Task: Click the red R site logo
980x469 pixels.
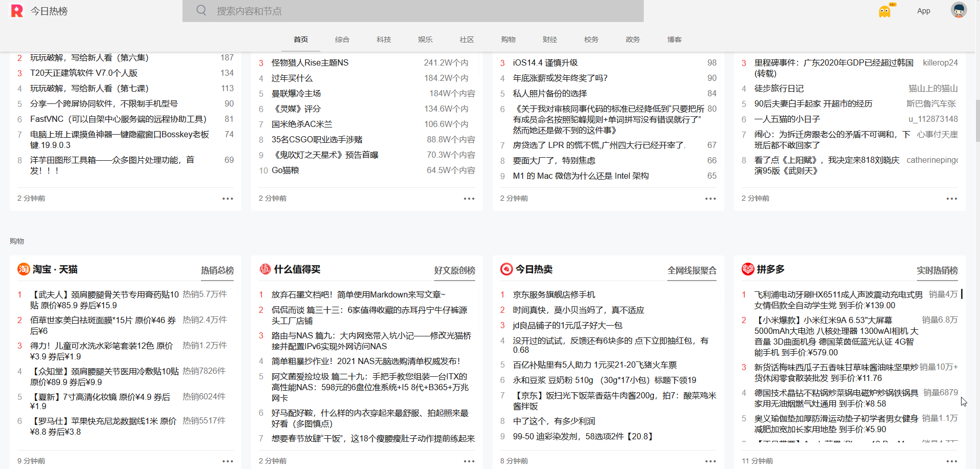Action: pos(17,11)
